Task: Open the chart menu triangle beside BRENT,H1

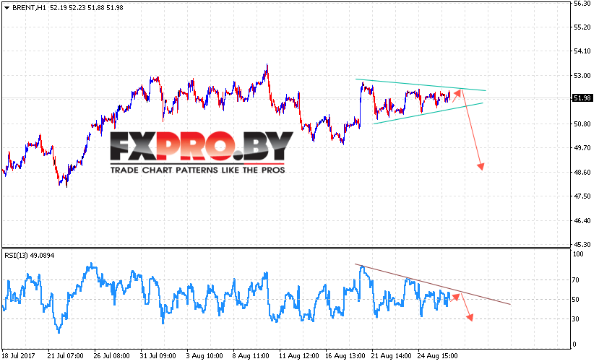Action: pyautogui.click(x=7, y=8)
